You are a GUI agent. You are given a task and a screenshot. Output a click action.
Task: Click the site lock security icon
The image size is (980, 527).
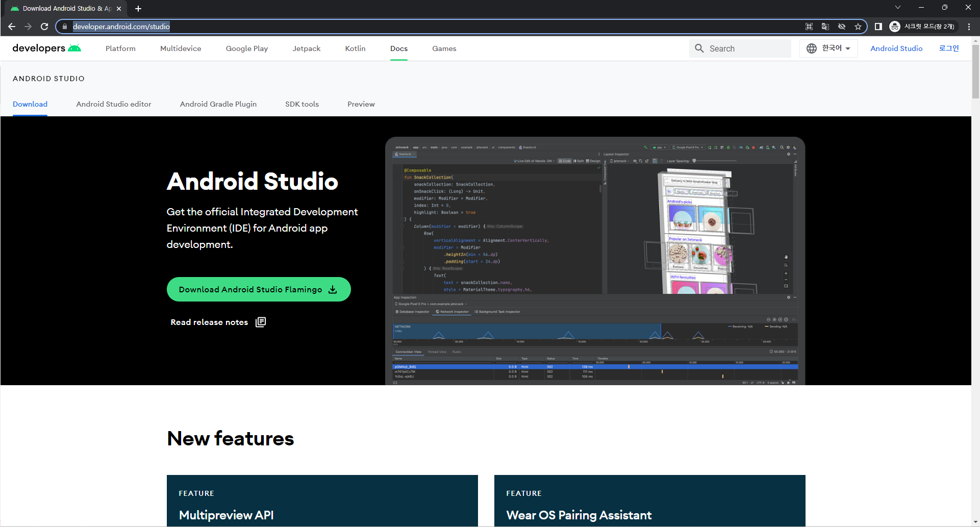[65, 27]
